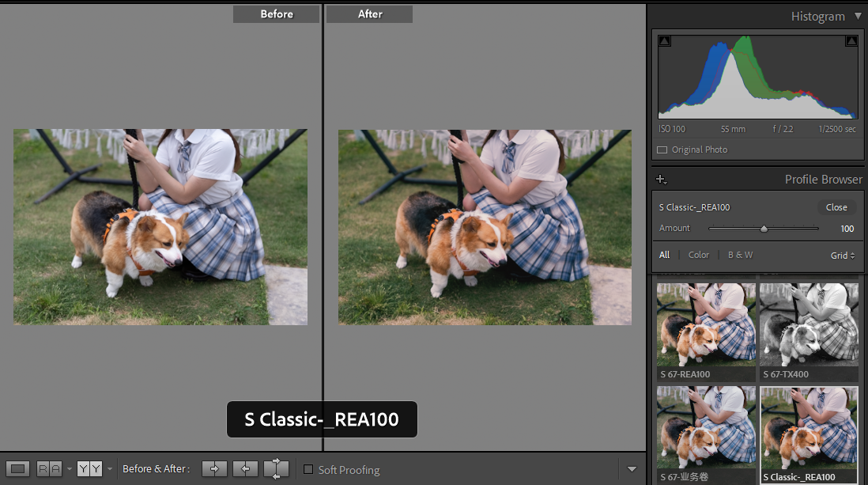Filter profiles by Color tab
The image size is (868, 485).
698,255
